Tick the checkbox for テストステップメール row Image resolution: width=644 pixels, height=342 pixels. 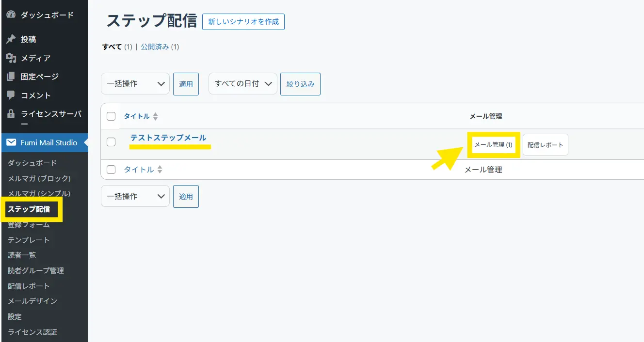point(111,142)
